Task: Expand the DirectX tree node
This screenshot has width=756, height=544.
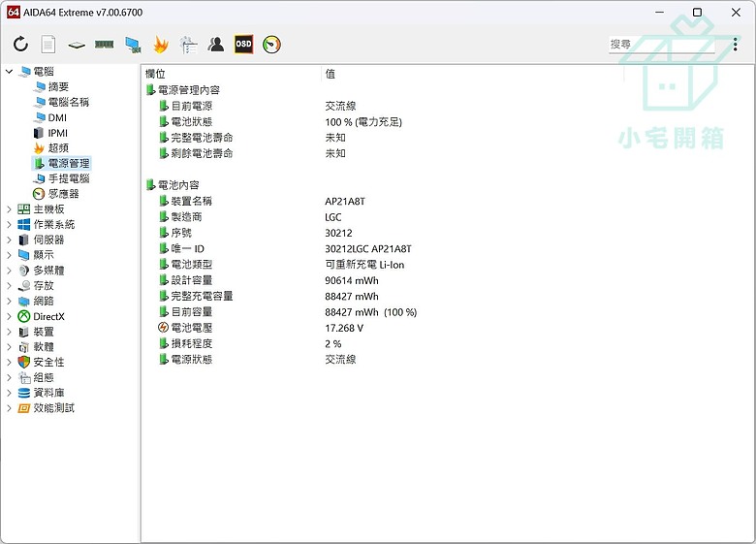Action: pyautogui.click(x=9, y=316)
